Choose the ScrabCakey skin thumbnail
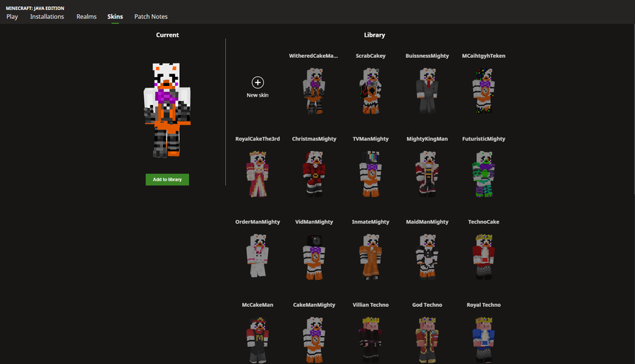Image resolution: width=635 pixels, height=364 pixels. pos(370,91)
